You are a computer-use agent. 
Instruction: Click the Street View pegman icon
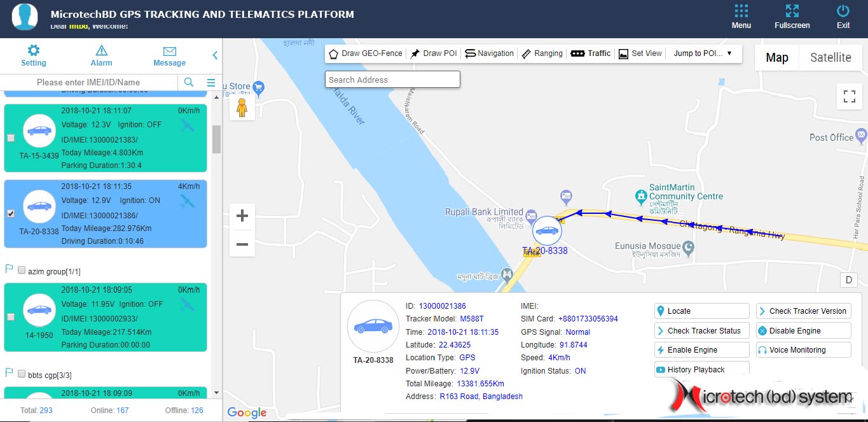tap(242, 107)
